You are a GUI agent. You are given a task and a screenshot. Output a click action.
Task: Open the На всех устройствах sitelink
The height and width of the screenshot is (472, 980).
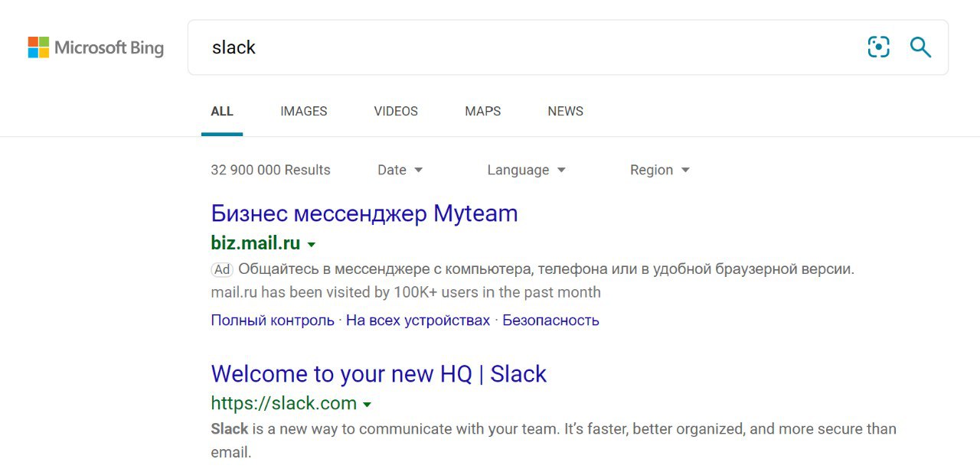pyautogui.click(x=418, y=321)
